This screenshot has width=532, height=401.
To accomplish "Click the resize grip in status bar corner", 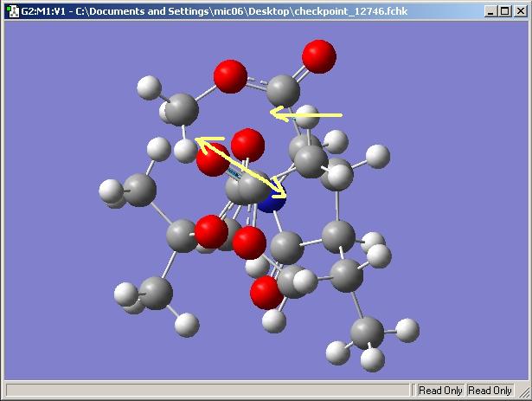I will pos(524,391).
